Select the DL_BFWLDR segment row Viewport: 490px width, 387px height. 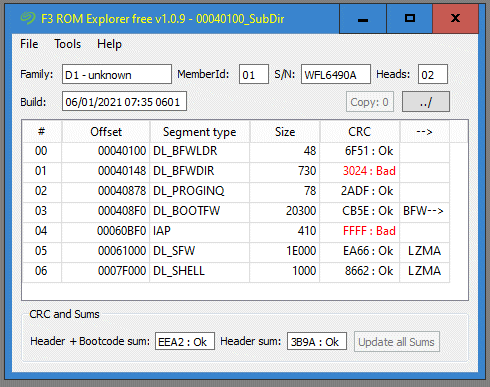tap(236, 151)
